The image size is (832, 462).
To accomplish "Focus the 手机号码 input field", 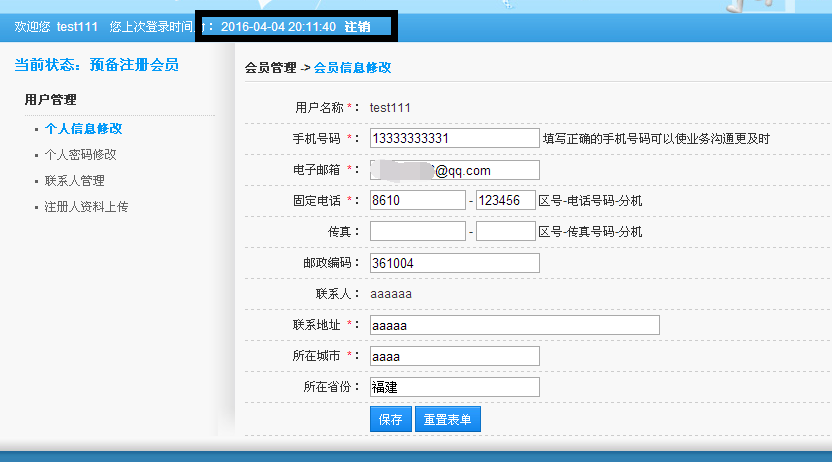I will (x=455, y=138).
